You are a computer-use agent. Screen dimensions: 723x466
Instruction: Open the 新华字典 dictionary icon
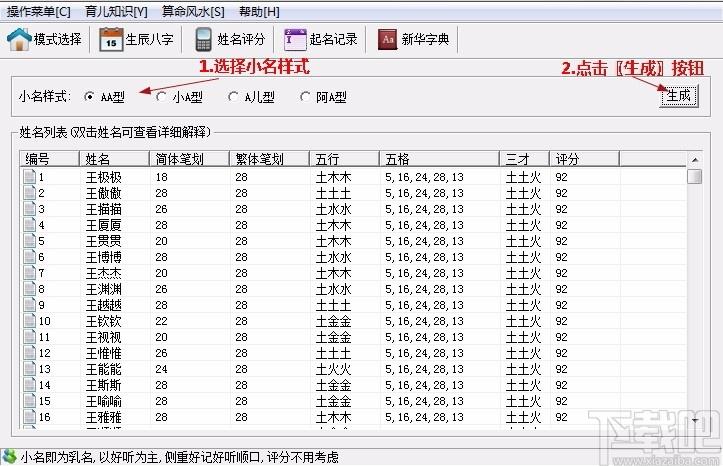click(387, 40)
